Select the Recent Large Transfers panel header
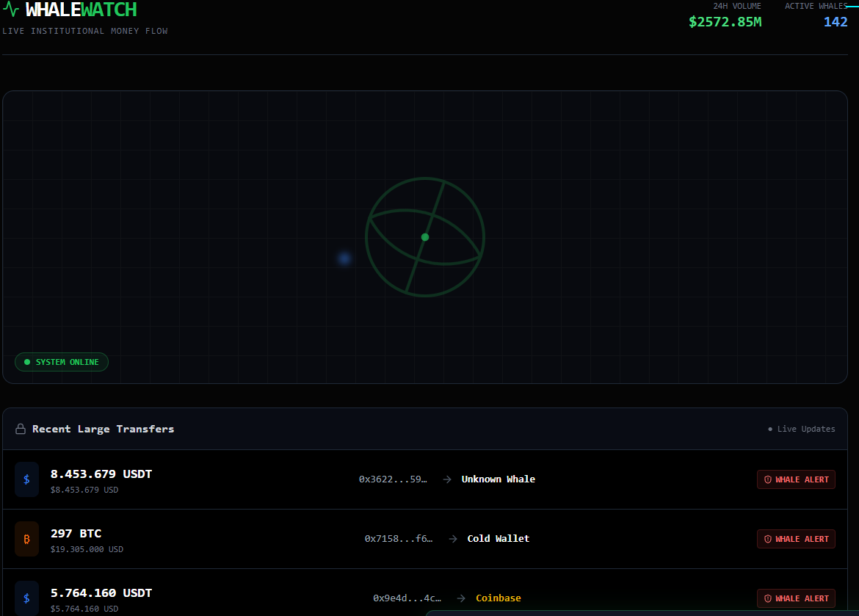 pyautogui.click(x=103, y=429)
